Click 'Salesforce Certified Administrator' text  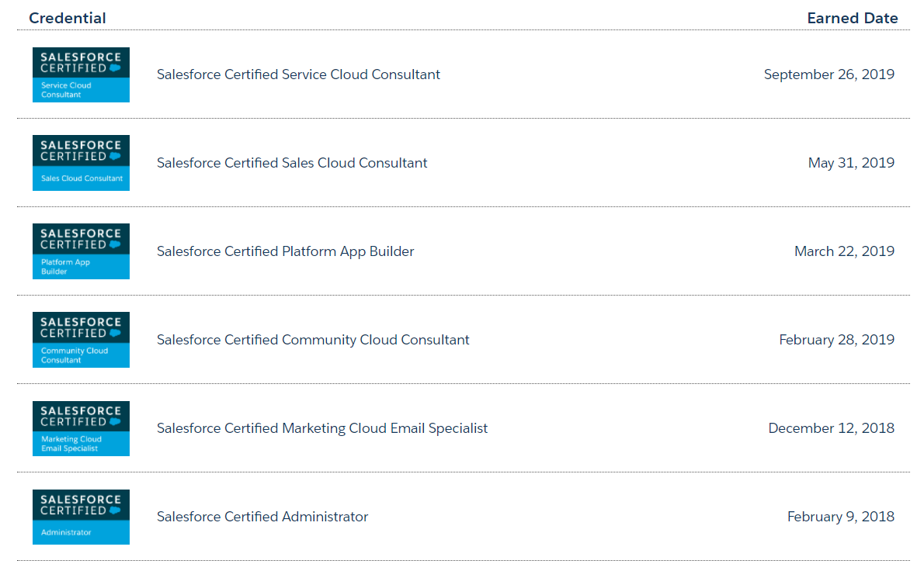pos(262,516)
